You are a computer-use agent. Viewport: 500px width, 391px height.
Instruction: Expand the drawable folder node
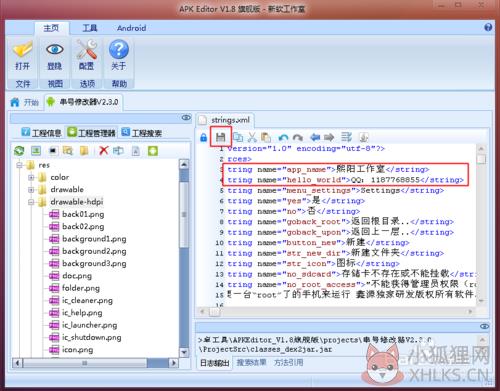click(31, 190)
